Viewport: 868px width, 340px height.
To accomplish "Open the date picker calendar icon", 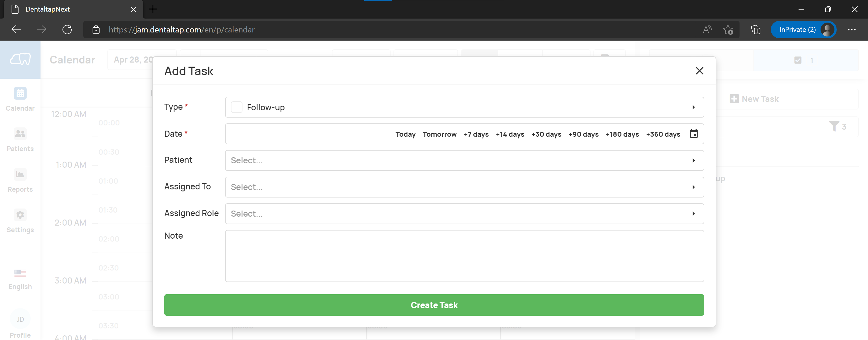I will [x=694, y=134].
